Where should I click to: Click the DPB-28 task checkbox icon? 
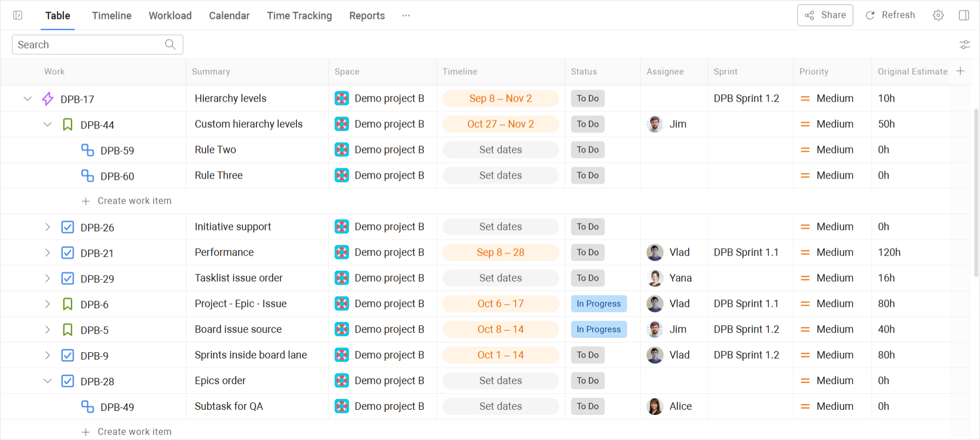point(67,381)
